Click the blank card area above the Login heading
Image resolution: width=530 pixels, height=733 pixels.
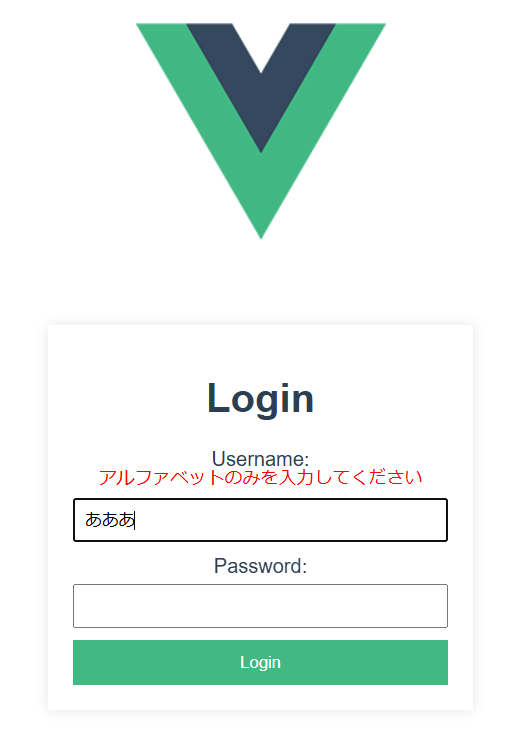point(260,351)
